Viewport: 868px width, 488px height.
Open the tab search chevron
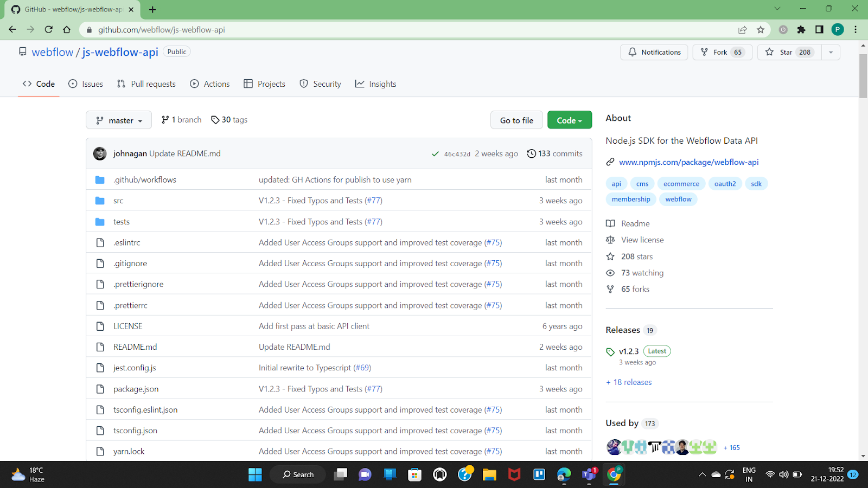[777, 9]
